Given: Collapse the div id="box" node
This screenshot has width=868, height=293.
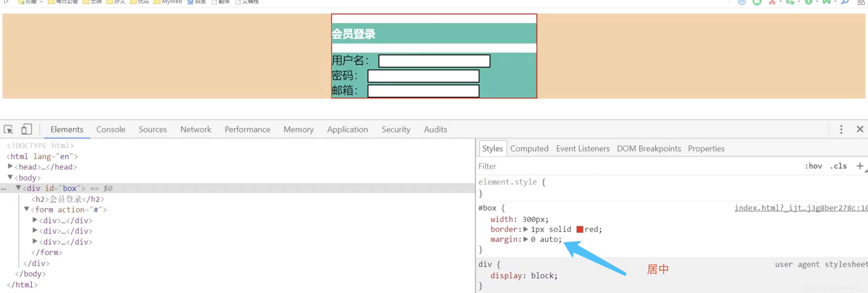Looking at the screenshot, I should [19, 188].
